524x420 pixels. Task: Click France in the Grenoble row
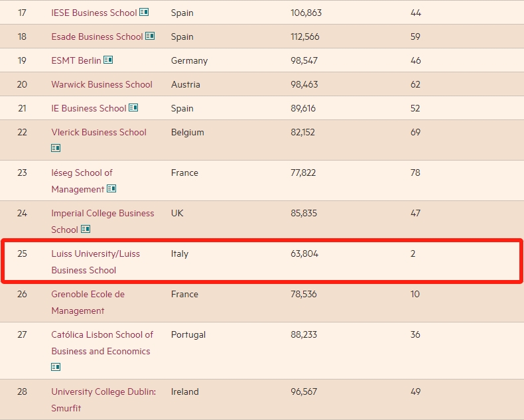point(184,294)
